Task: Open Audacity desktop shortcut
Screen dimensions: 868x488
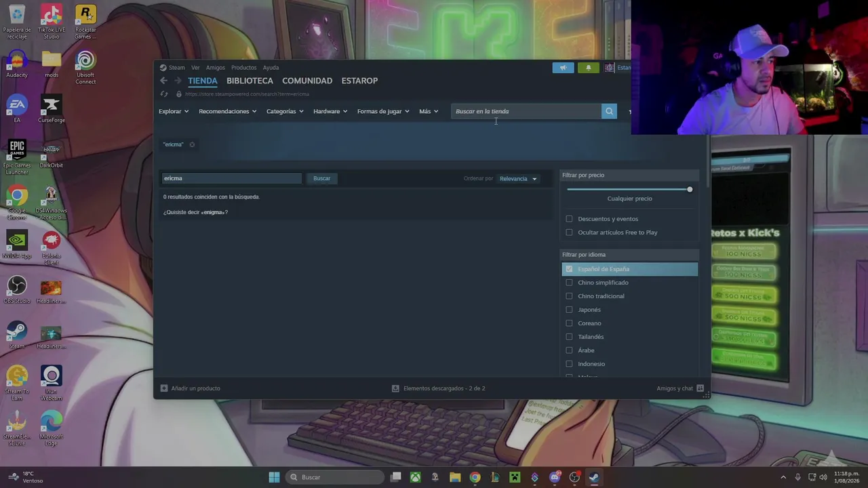Action: coord(17,65)
